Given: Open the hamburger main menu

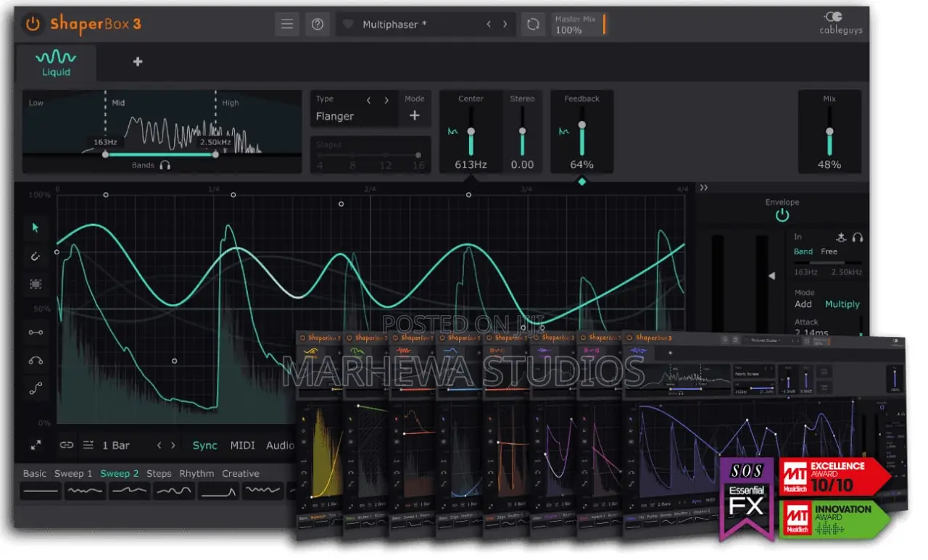Looking at the screenshot, I should pos(287,24).
